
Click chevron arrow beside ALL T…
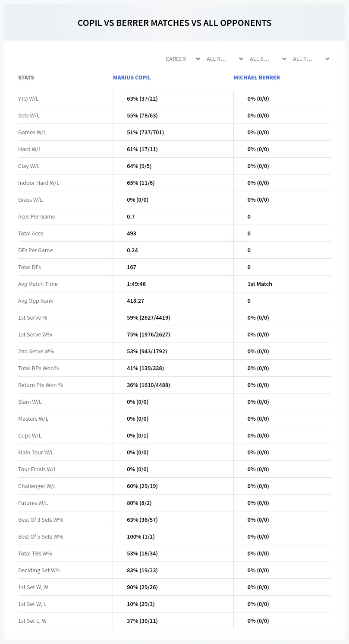pos(327,59)
